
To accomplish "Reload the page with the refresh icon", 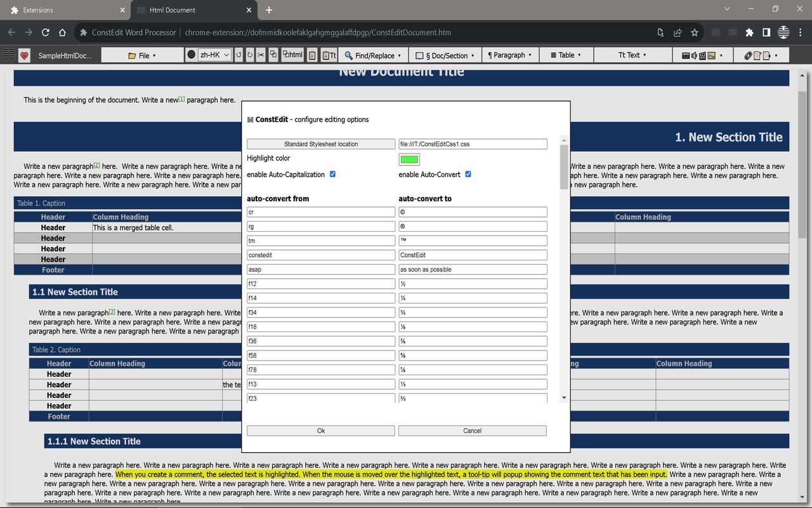I will [46, 32].
